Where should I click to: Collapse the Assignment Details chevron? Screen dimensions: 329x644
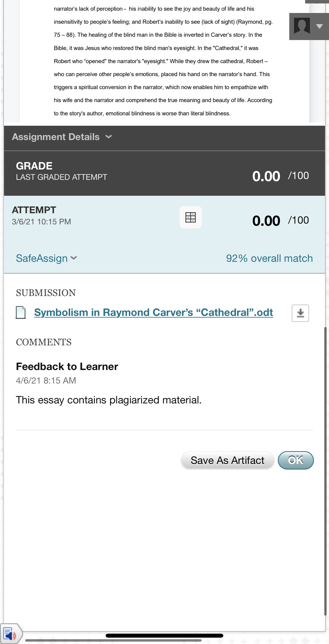click(109, 137)
